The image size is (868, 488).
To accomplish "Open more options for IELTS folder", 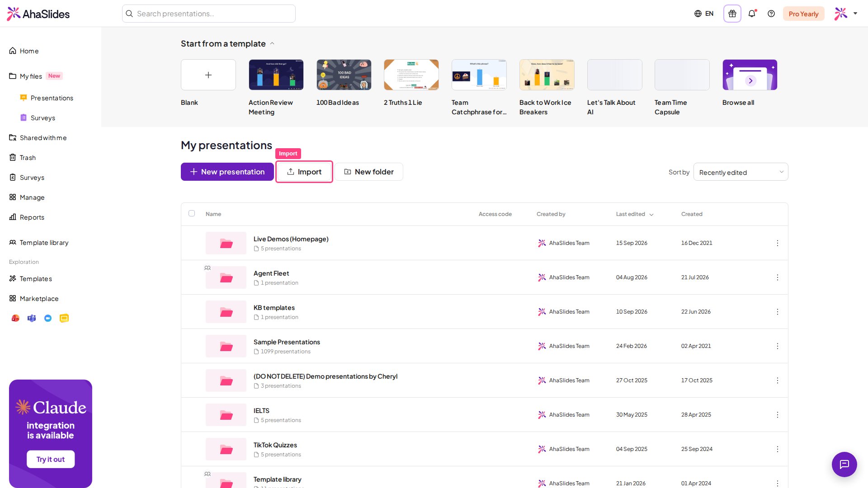I will pyautogui.click(x=778, y=415).
